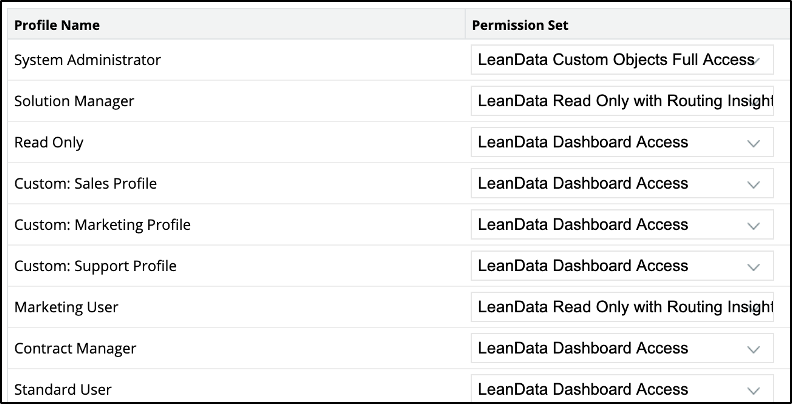Viewport: 792px width, 404px height.
Task: Select the System Administrator profile name
Action: pyautogui.click(x=87, y=60)
